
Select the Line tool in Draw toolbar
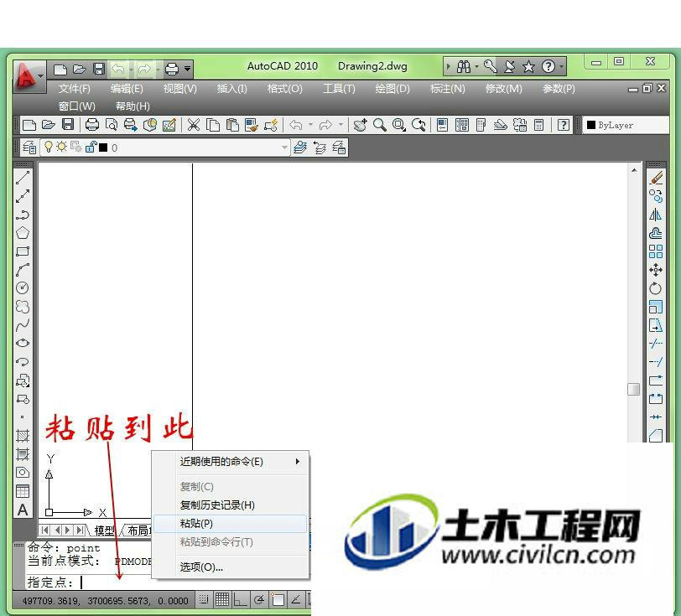(23, 177)
